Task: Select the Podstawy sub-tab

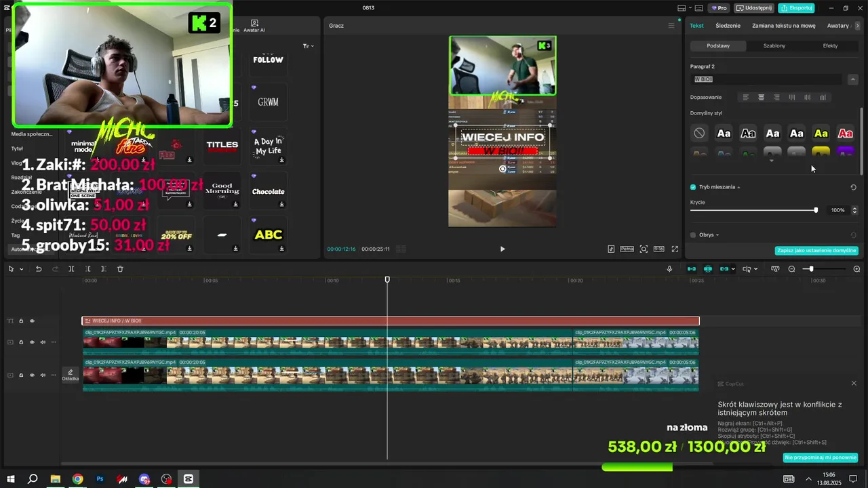Action: (x=718, y=46)
